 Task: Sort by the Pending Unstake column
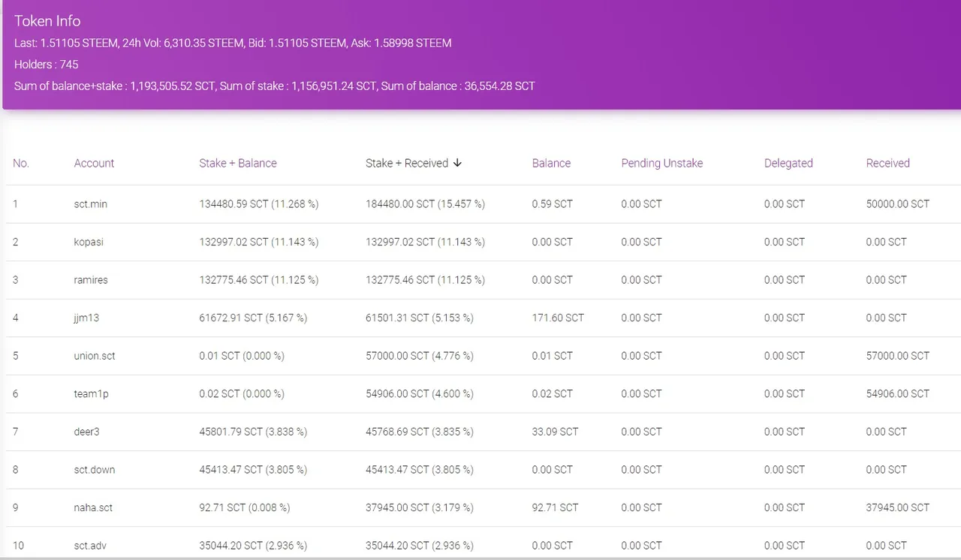(661, 163)
